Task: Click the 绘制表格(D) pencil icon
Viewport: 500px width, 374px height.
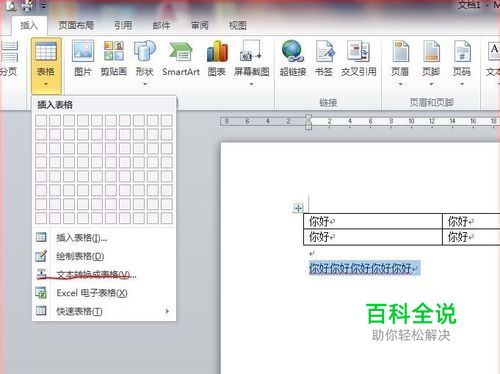Action: [x=41, y=256]
